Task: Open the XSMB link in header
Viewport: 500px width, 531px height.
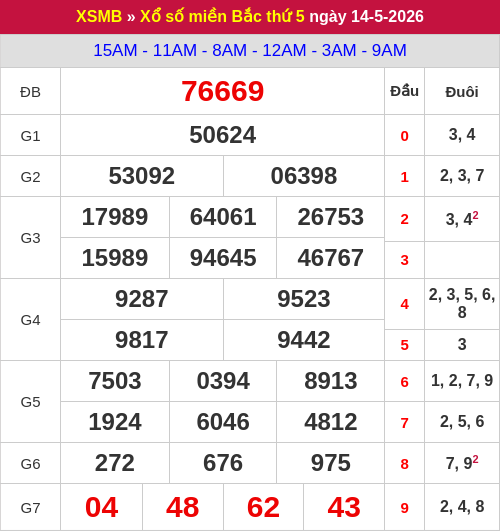Action: click(99, 16)
